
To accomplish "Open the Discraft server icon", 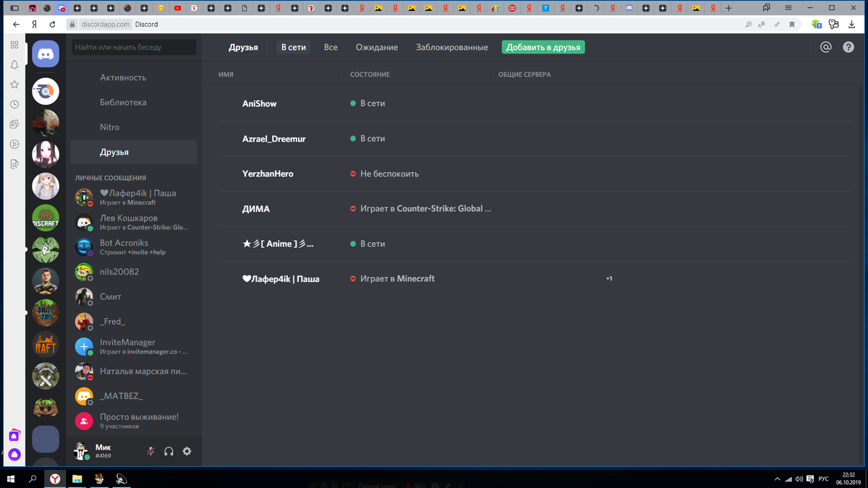I will [46, 218].
